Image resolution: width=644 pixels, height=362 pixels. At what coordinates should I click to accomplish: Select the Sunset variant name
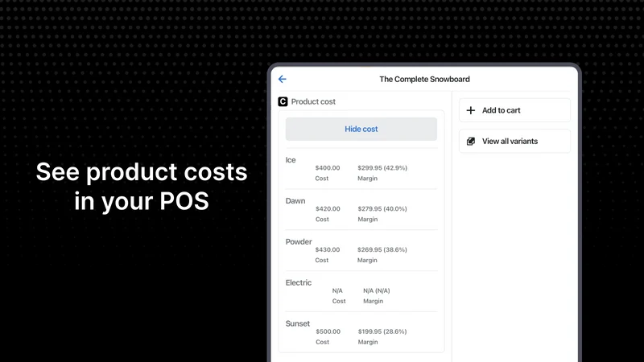click(x=298, y=323)
